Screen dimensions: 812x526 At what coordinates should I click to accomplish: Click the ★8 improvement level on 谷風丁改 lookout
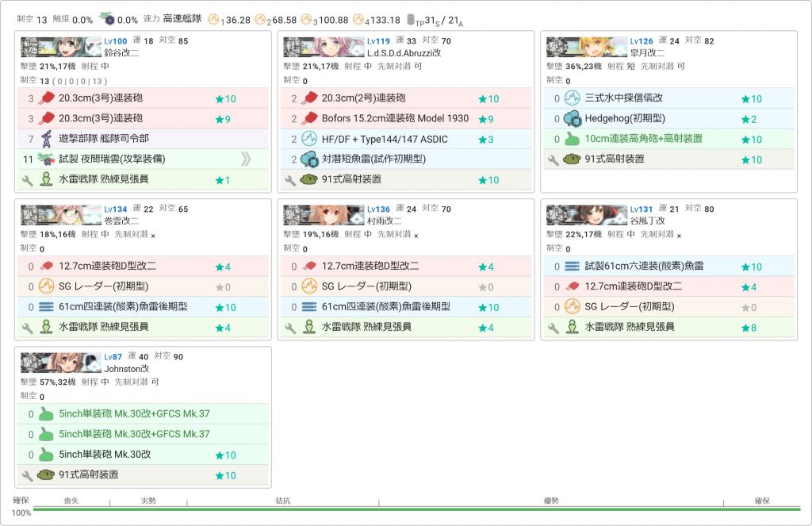pos(749,328)
